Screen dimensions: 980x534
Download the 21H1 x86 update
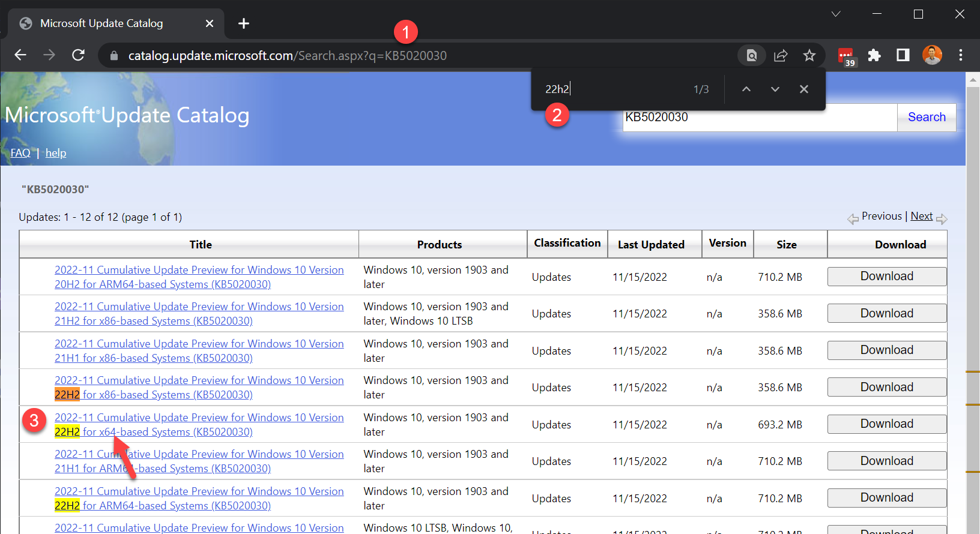887,350
